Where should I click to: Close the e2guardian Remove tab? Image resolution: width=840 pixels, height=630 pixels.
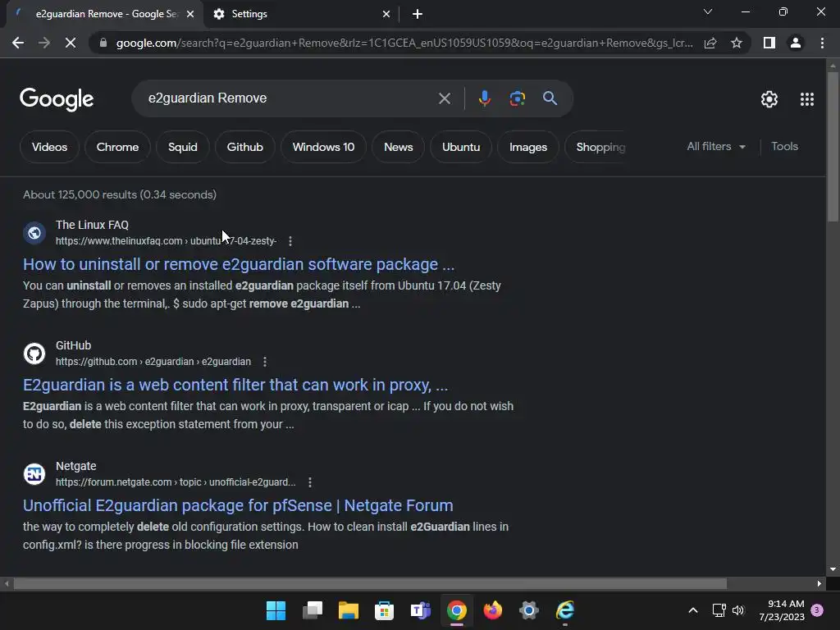click(190, 14)
